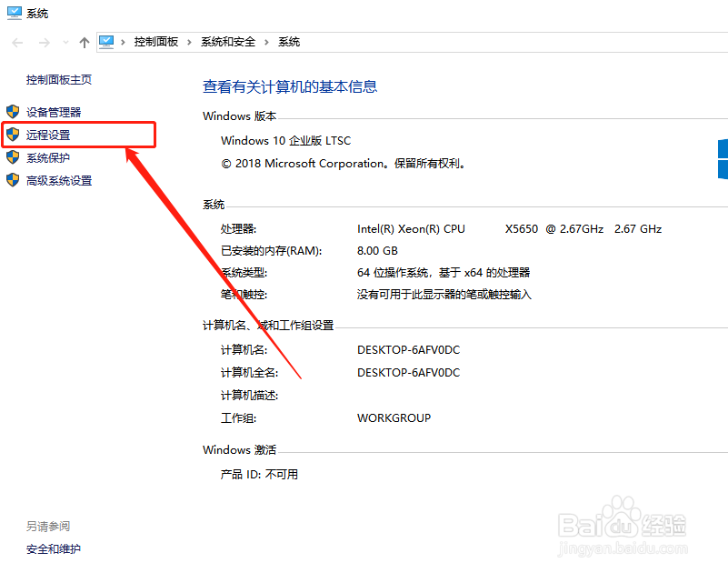
Task: Click the Windows 激活 section heading
Action: (x=239, y=449)
